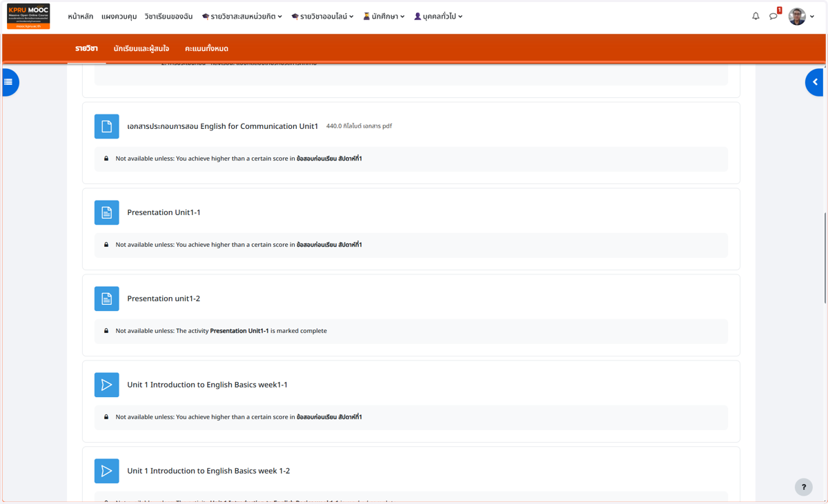Open วิชาเรียนของฉัน in the navigation

pyautogui.click(x=168, y=17)
